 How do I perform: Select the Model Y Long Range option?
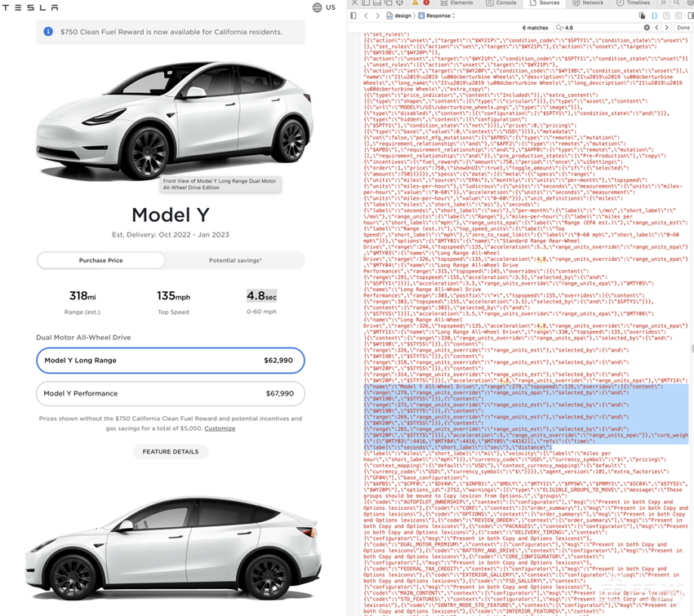(x=171, y=360)
